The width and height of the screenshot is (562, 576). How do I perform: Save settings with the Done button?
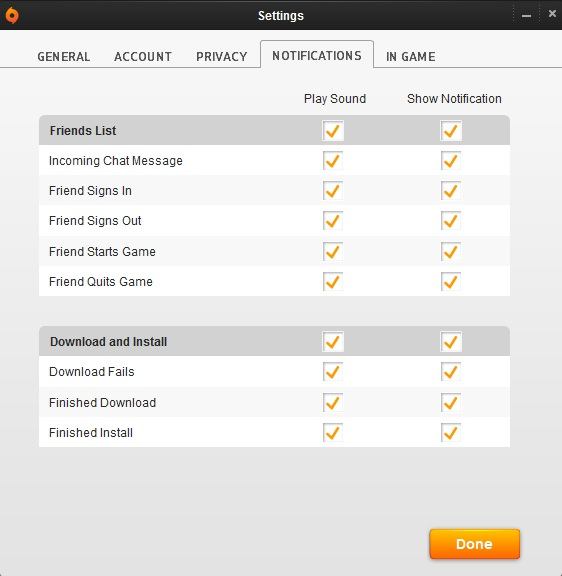pyautogui.click(x=475, y=544)
